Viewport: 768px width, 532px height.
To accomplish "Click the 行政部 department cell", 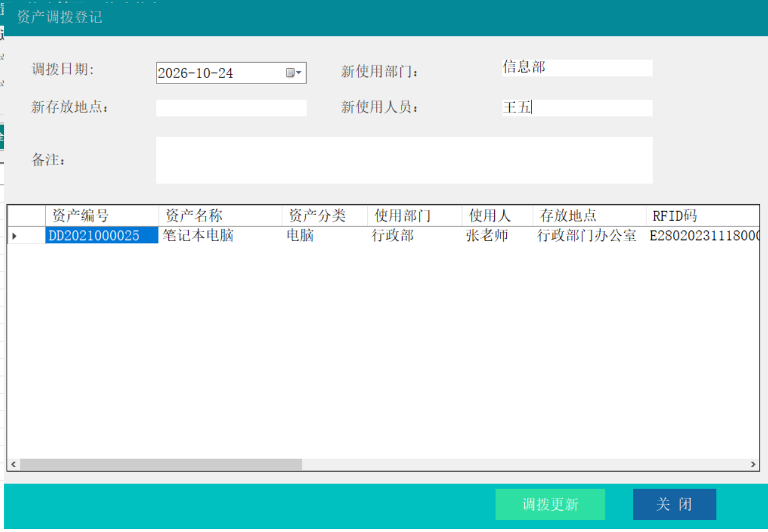I will tap(415, 236).
